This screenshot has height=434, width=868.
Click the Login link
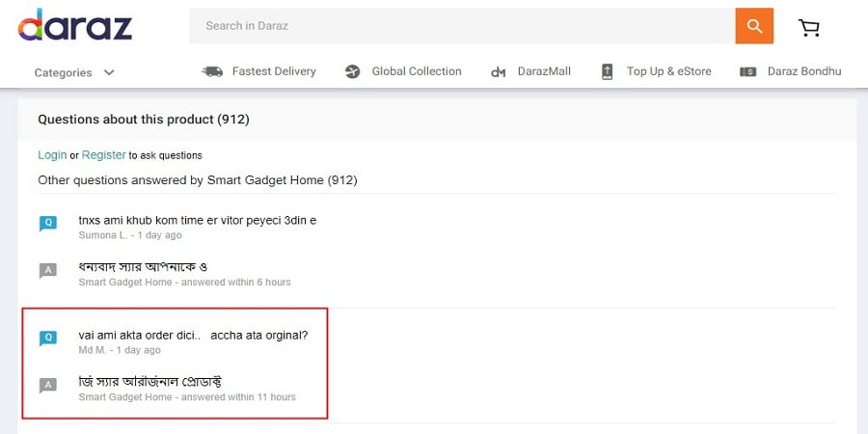[x=52, y=155]
